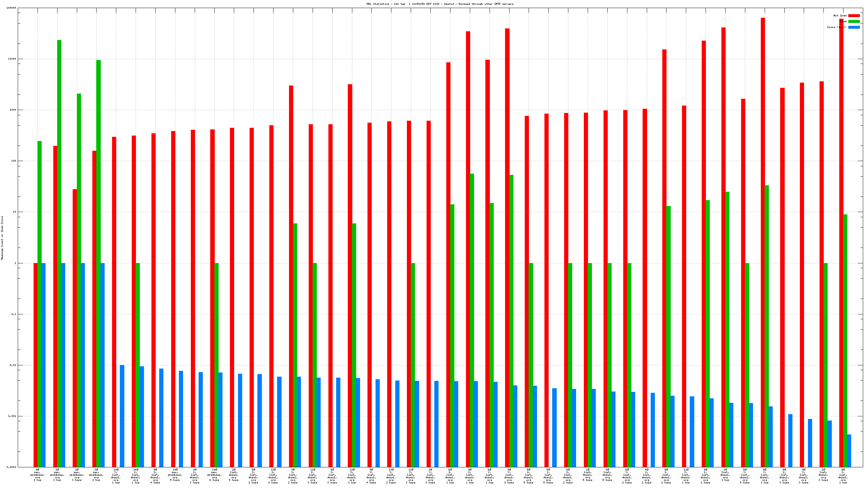Click the '9@ zen.spamhaus.org 1 hop' x-axis label
Viewport: 868px width, 488px height.
(x=37, y=474)
